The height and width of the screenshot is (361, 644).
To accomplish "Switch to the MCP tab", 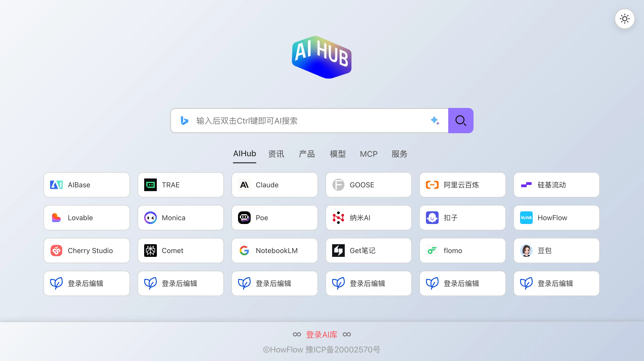I will click(x=369, y=154).
